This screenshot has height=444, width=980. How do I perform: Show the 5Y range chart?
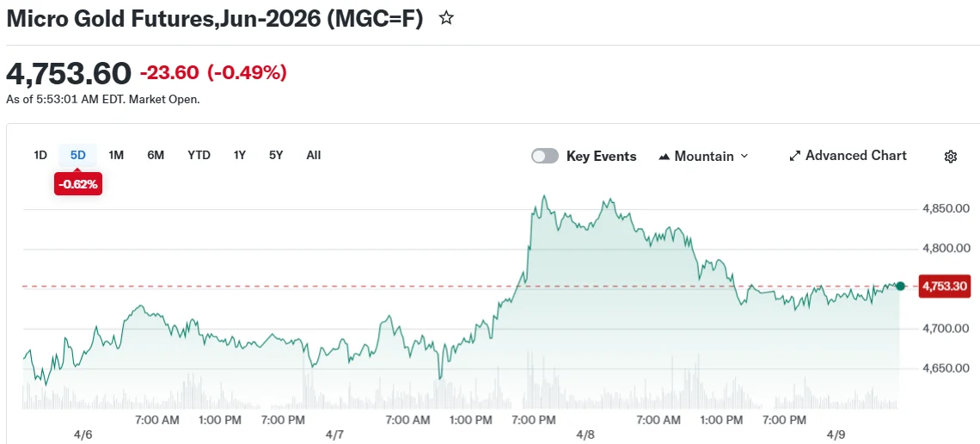pyautogui.click(x=276, y=155)
